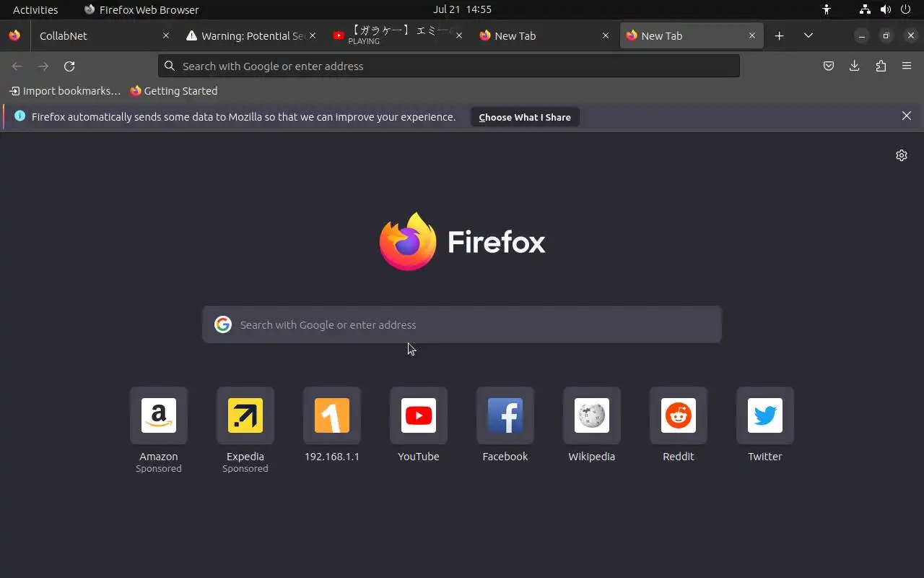Click magnifier icon in address bar
This screenshot has height=578, width=924.
pos(170,66)
